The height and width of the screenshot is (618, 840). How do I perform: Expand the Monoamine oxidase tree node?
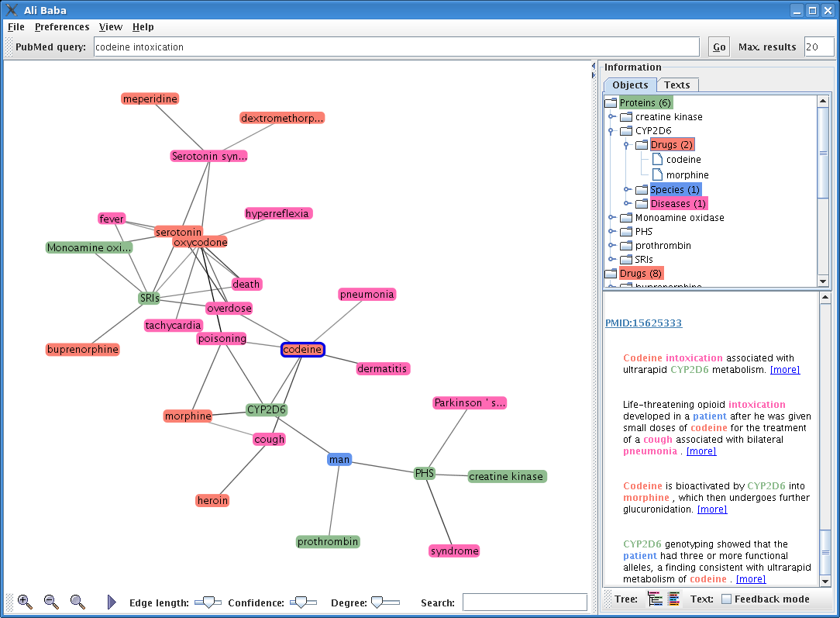(611, 218)
